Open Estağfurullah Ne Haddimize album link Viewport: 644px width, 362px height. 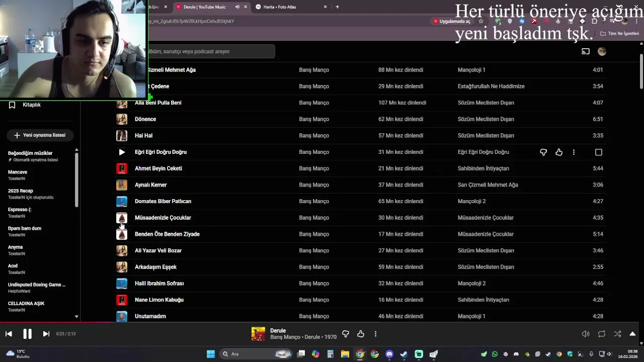[491, 86]
